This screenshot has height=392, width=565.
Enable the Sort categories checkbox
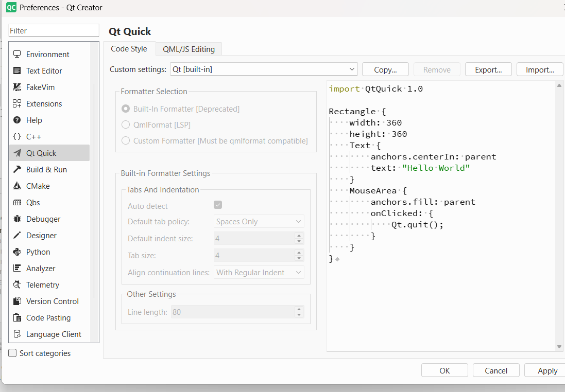pyautogui.click(x=12, y=353)
